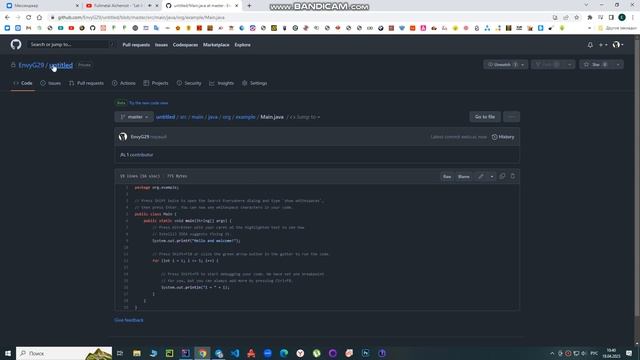Screen dimensions: 640x360
Task: Click the Blame button
Action: [464, 177]
